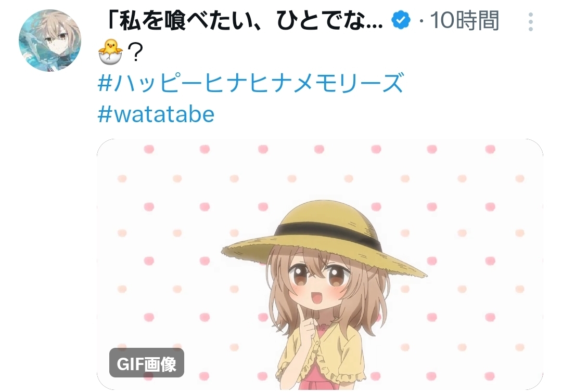Image resolution: width=562 pixels, height=392 pixels.
Task: Play the GIF of the girl in straw hat
Action: (320, 264)
